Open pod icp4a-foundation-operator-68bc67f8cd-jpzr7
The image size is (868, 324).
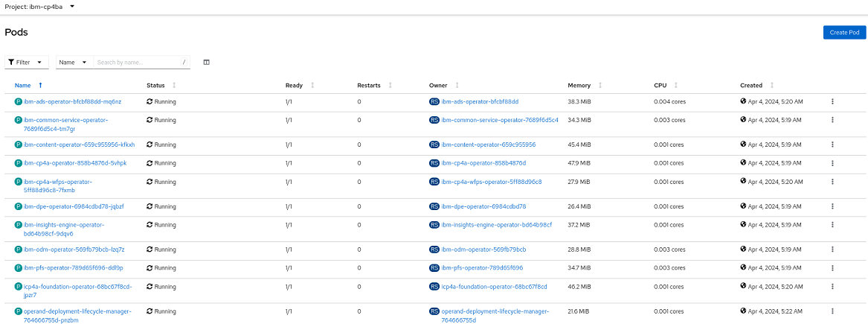[x=78, y=291]
